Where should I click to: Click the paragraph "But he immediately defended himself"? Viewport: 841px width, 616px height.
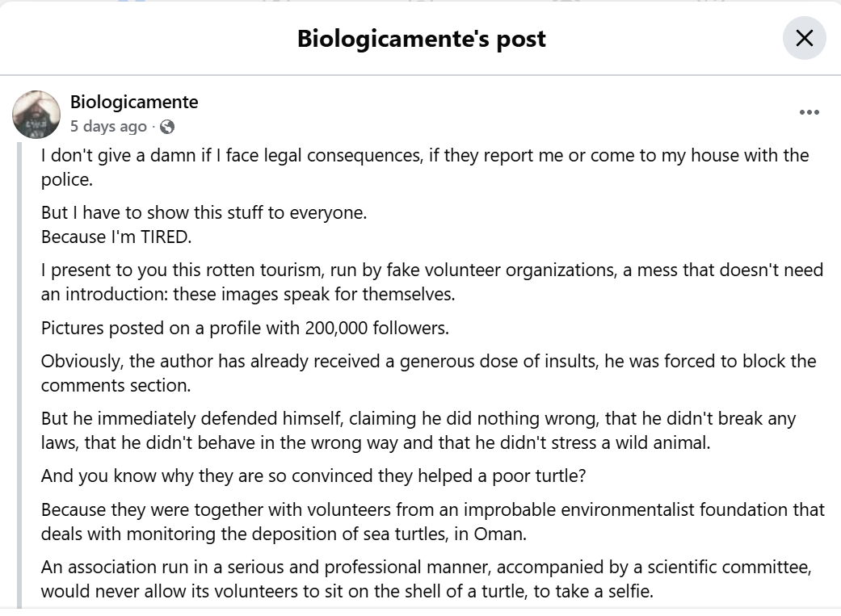pos(418,430)
